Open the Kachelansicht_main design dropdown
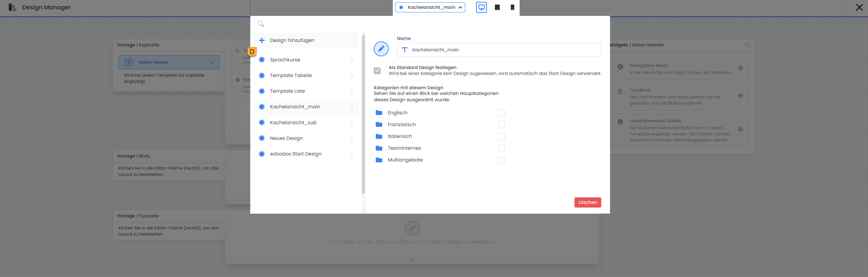Viewport: 868px width, 277px height. (x=430, y=7)
